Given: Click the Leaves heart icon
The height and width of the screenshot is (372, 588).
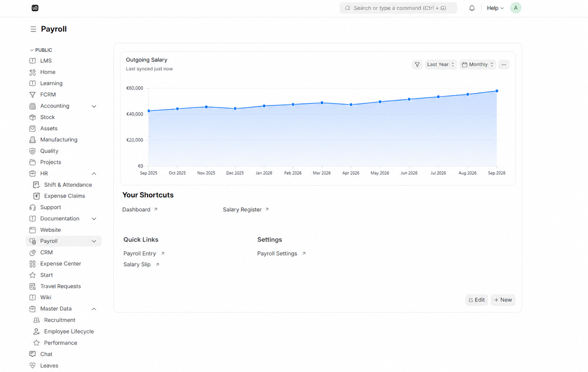Looking at the screenshot, I should click(x=32, y=366).
